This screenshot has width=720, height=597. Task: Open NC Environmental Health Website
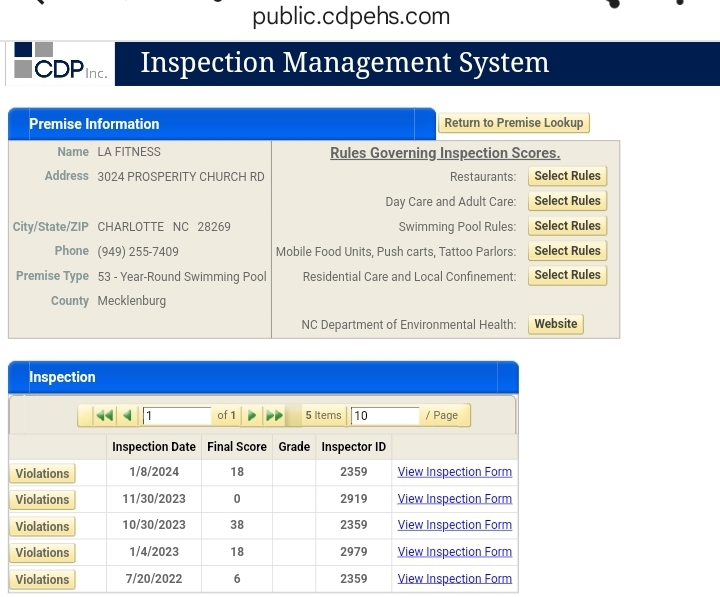click(x=555, y=324)
